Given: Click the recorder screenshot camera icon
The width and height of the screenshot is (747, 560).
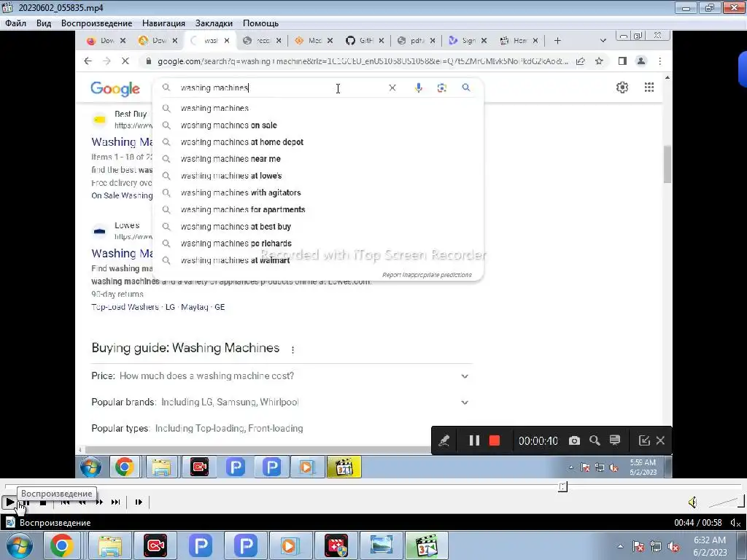Looking at the screenshot, I should [x=575, y=440].
